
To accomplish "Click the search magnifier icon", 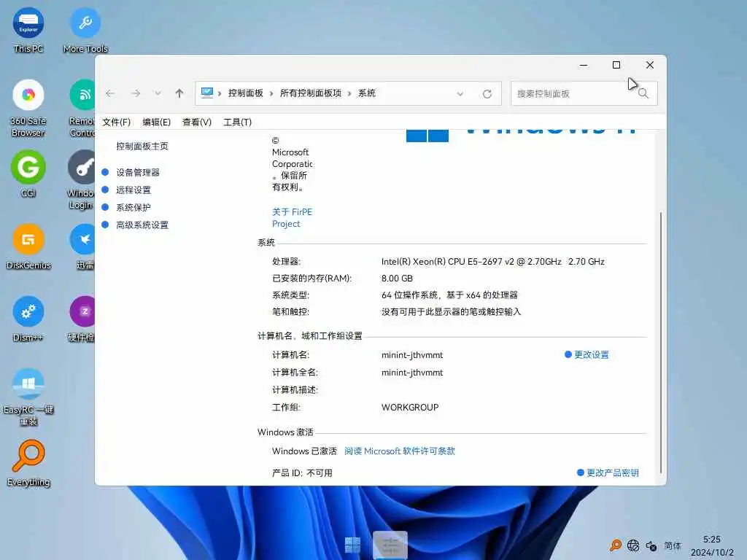I will tap(643, 93).
